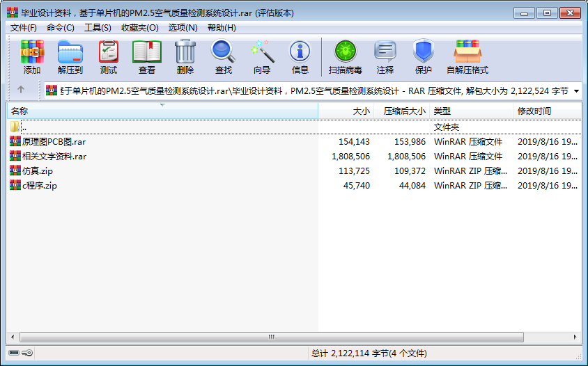This screenshot has width=588, height=366.
Task: Select file name 原理图PCB图.rar
Action: pos(54,142)
